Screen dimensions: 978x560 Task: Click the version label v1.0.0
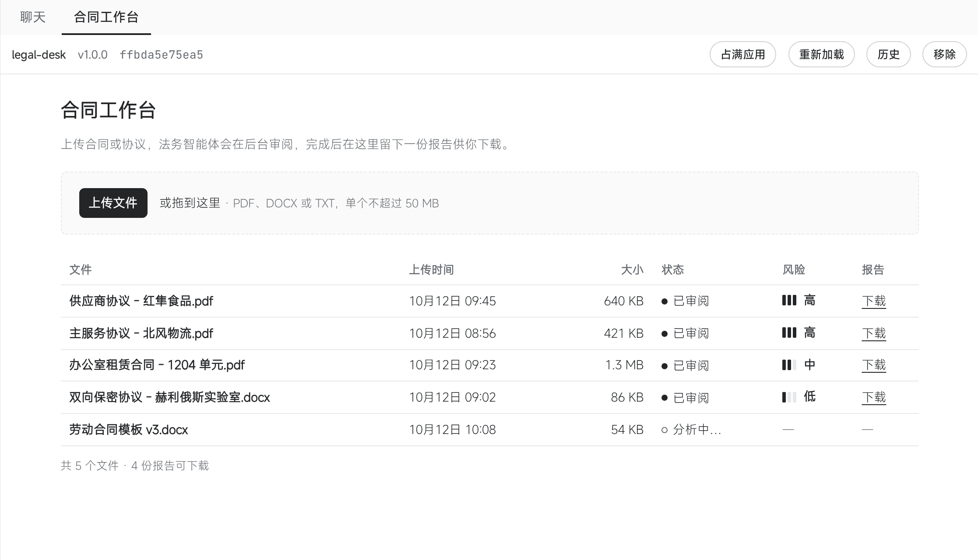click(93, 55)
